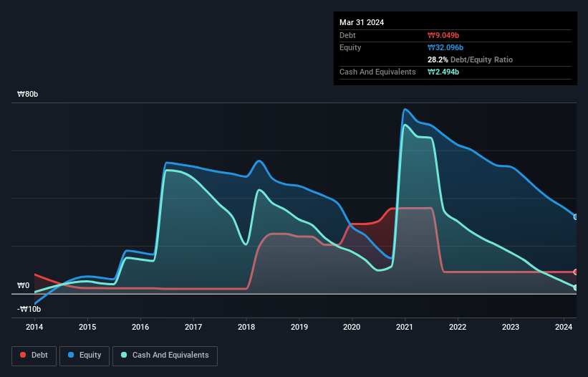Toggle the Debt legend button
Image resolution: width=588 pixels, height=377 pixels.
pyautogui.click(x=34, y=355)
